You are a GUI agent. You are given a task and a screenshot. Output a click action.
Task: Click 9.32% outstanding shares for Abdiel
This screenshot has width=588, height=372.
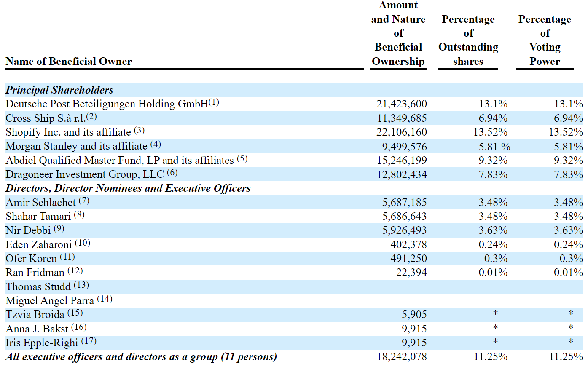pos(493,161)
